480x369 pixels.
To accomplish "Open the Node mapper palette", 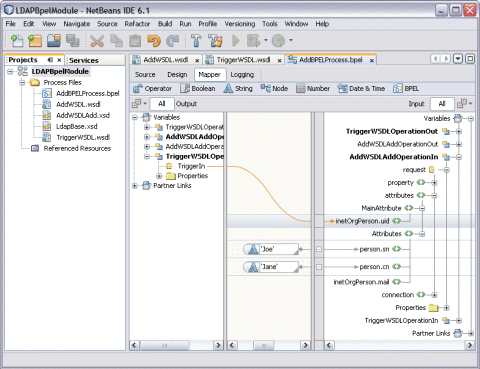I will coord(274,89).
